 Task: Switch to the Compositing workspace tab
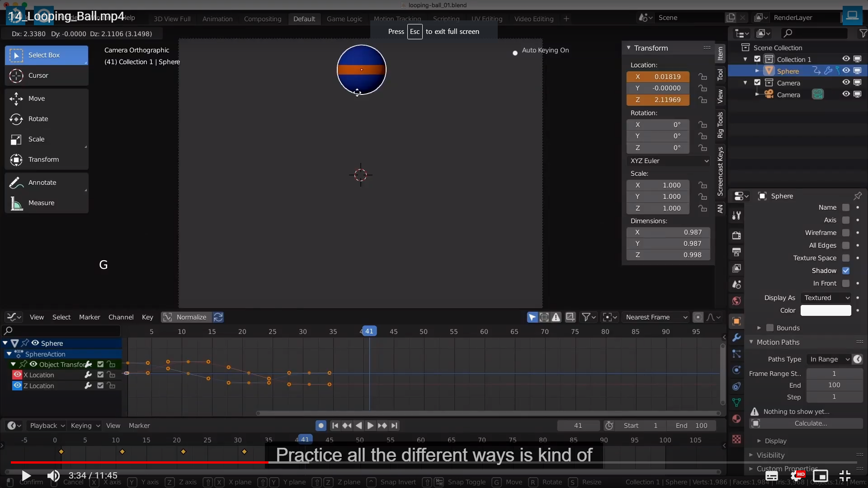point(262,19)
